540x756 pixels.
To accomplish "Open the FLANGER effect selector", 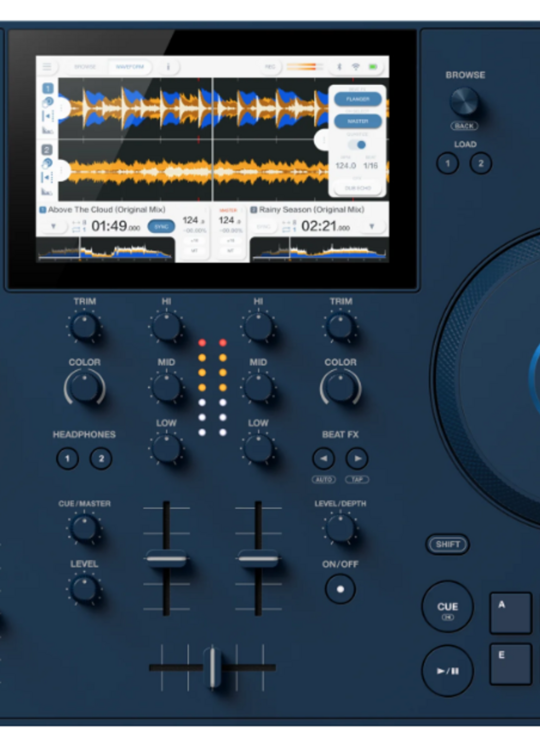I will pos(358,99).
